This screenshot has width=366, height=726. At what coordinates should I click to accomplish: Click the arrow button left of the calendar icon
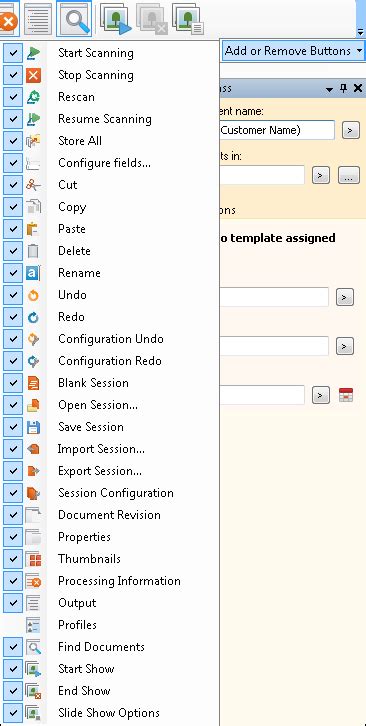321,395
